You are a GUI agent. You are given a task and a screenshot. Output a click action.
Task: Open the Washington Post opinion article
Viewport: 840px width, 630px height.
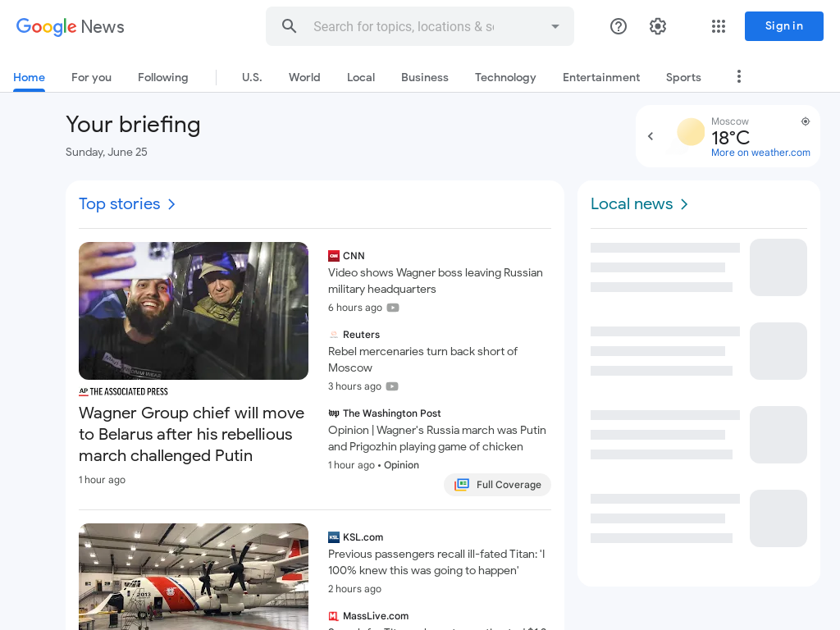coord(437,438)
